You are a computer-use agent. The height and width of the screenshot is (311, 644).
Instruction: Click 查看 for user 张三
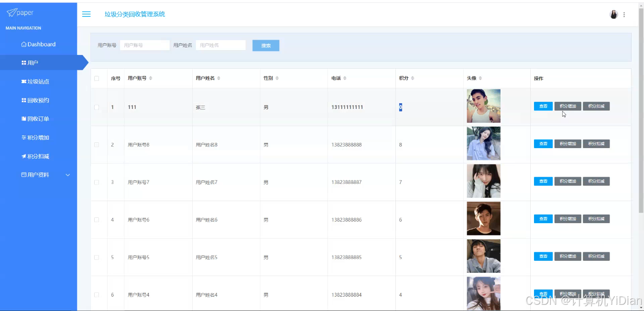543,106
